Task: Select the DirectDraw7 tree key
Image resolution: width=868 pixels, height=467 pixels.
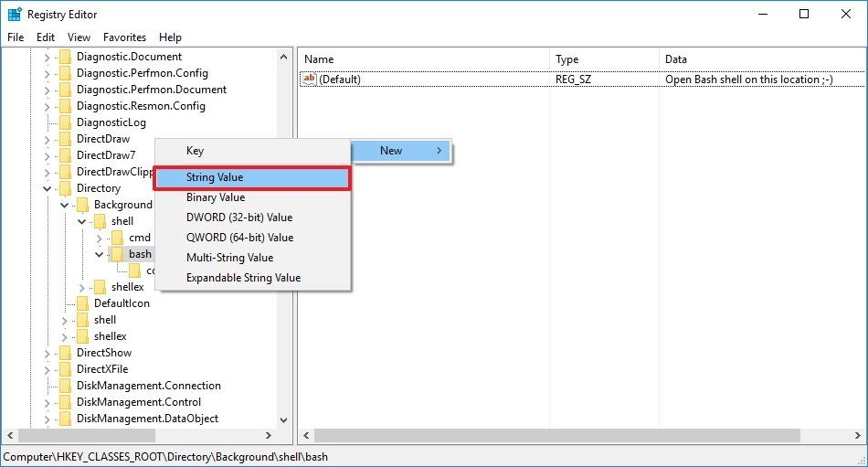Action: click(x=106, y=155)
